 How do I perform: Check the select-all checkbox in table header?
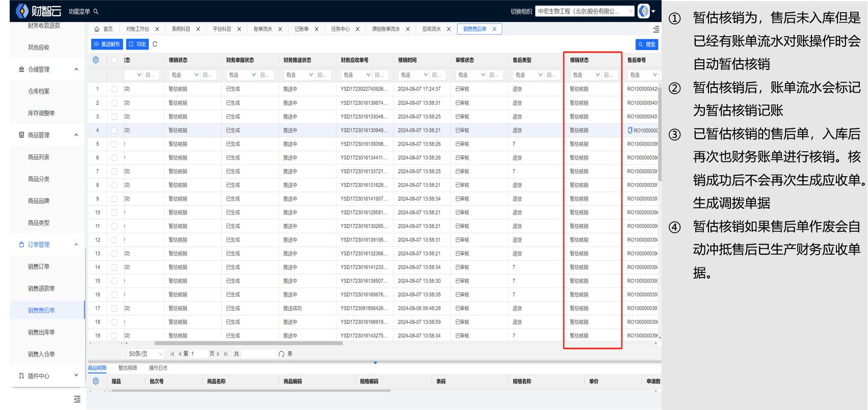[x=114, y=60]
